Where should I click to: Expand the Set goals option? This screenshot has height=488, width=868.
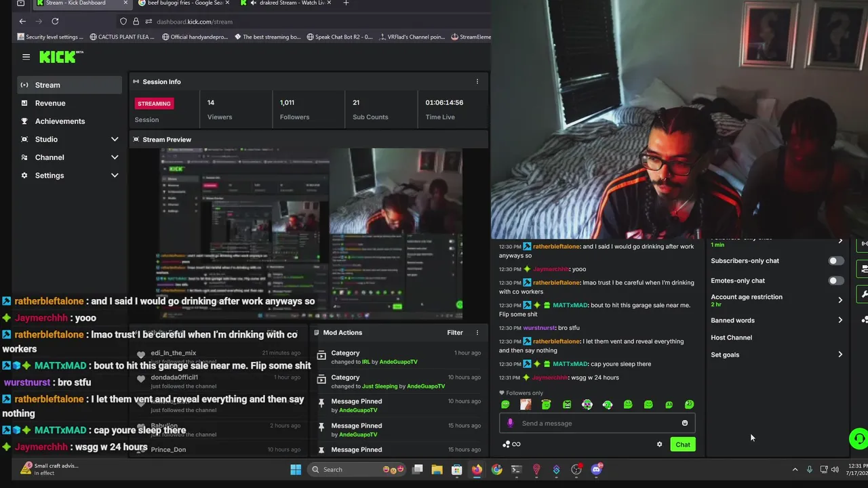click(776, 354)
